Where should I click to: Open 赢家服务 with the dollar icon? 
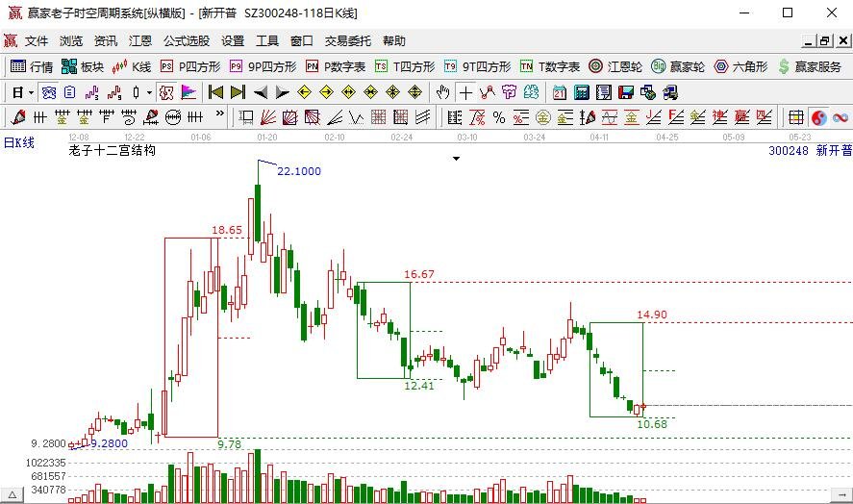[810, 66]
